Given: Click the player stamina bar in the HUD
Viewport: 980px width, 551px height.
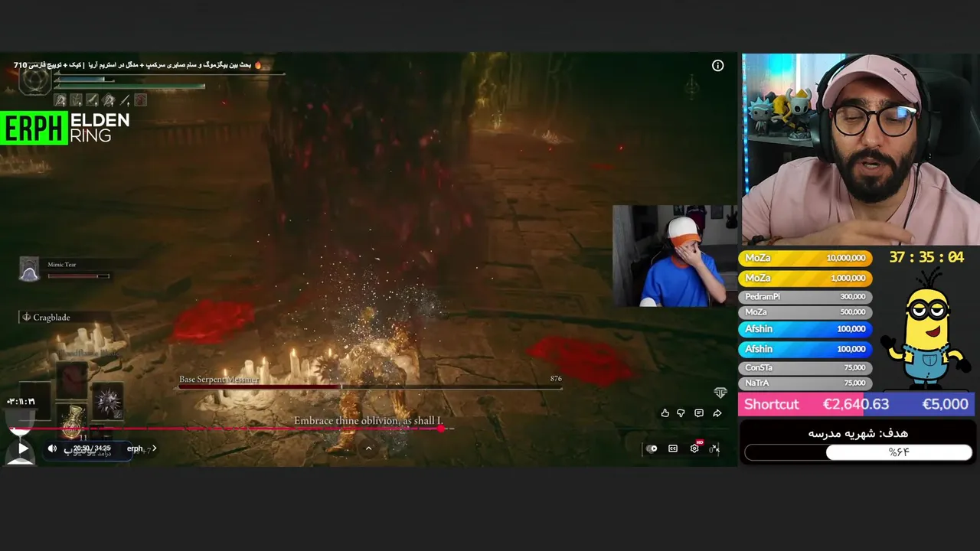Looking at the screenshot, I should tap(129, 86).
